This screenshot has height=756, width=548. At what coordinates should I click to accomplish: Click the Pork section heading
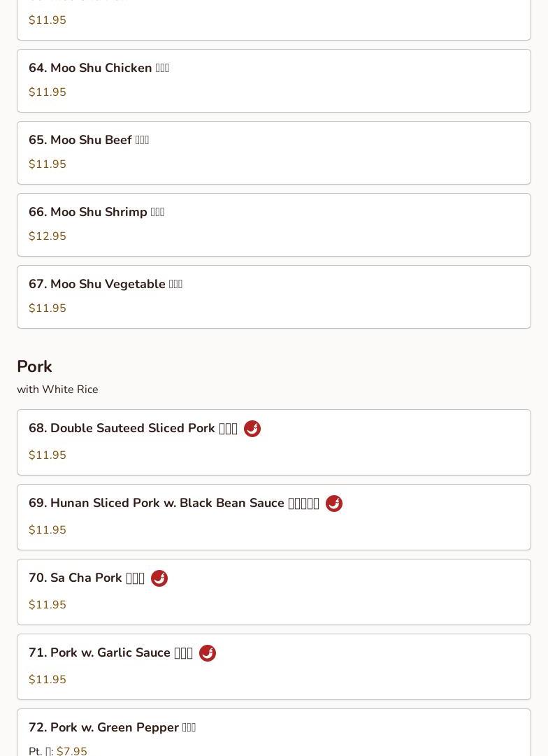34,366
